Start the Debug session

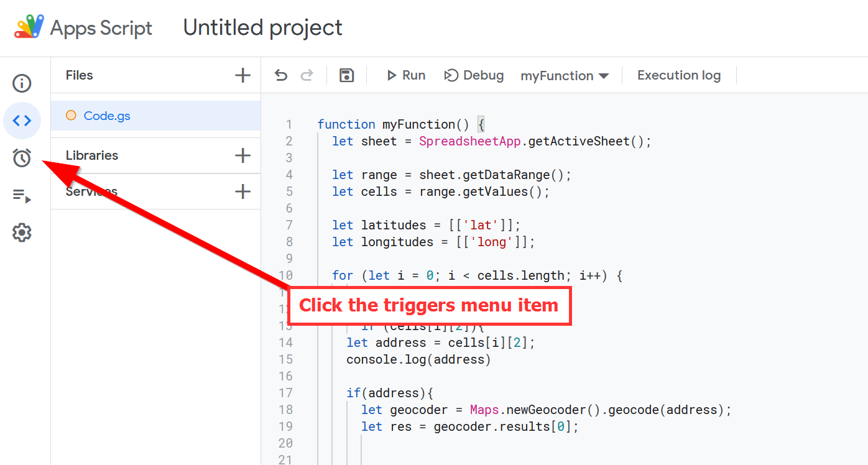pyautogui.click(x=474, y=75)
